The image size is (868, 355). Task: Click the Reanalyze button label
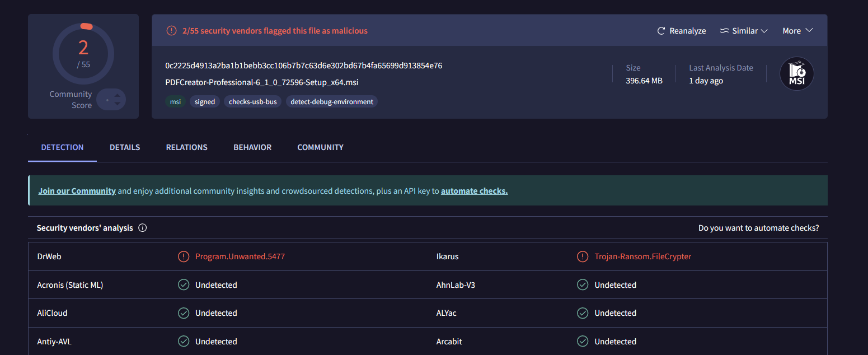click(688, 31)
